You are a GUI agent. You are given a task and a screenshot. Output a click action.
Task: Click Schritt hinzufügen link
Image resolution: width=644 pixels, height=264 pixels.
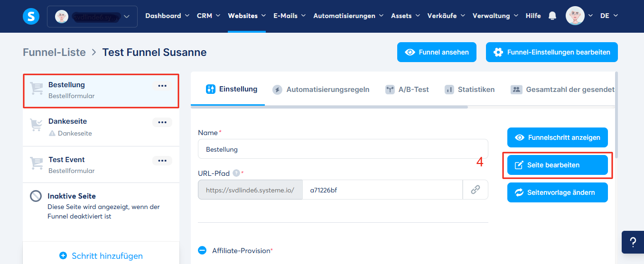point(101,256)
